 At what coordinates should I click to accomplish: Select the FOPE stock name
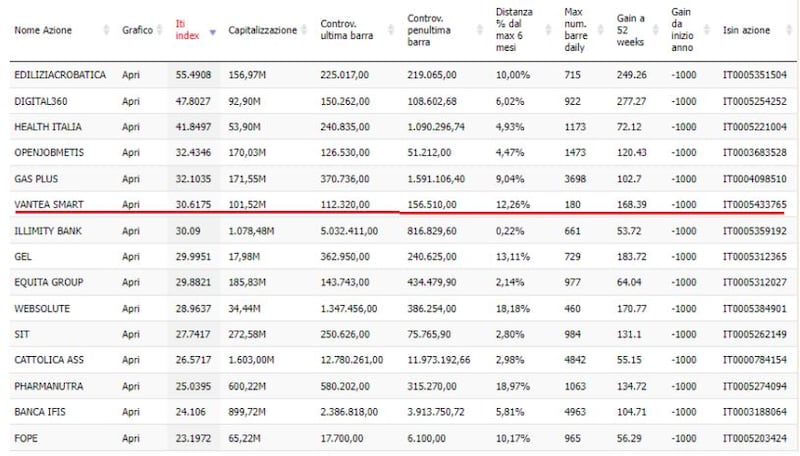pyautogui.click(x=26, y=438)
